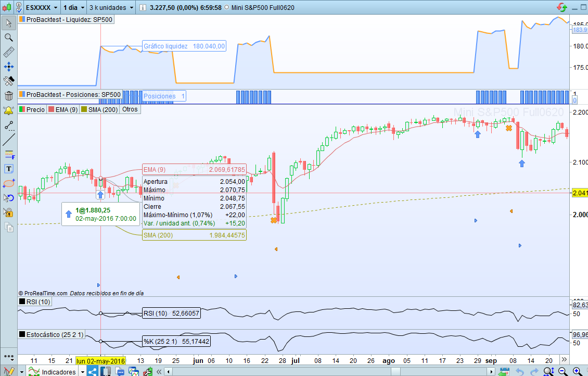588x376 pixels.
Task: Select the segment line drawing tool
Action: coord(9,126)
